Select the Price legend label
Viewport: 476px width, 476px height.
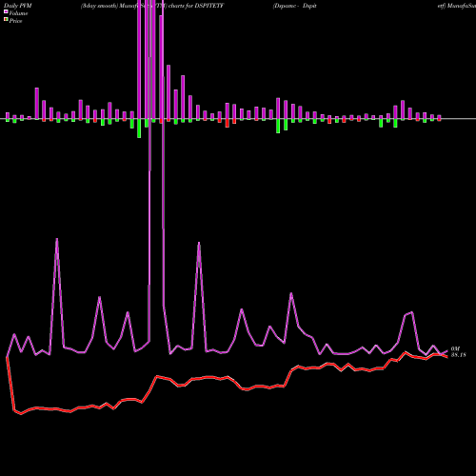pyautogui.click(x=15, y=21)
